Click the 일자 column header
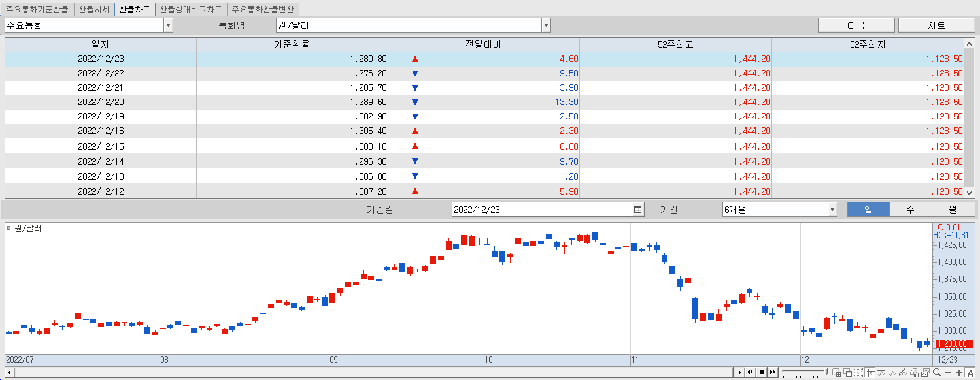 101,45
